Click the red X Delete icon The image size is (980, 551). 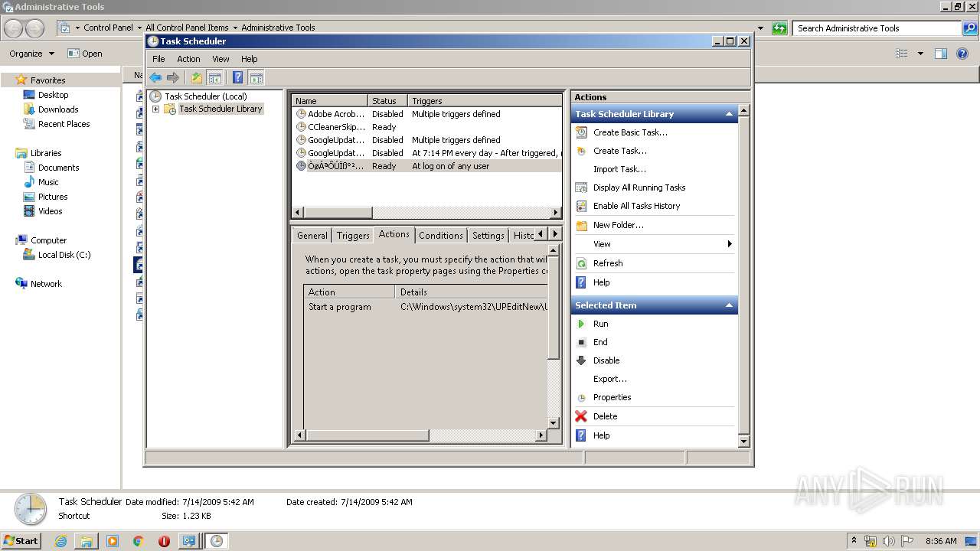point(581,416)
